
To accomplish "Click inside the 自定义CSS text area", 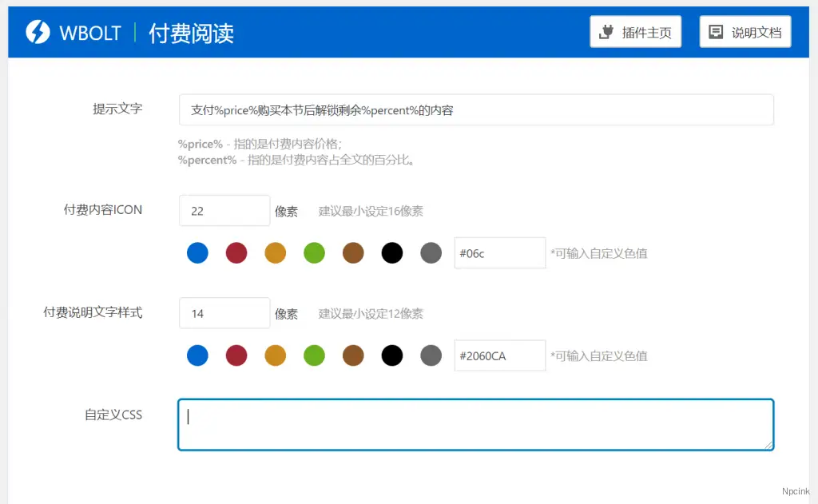I will (x=475, y=424).
